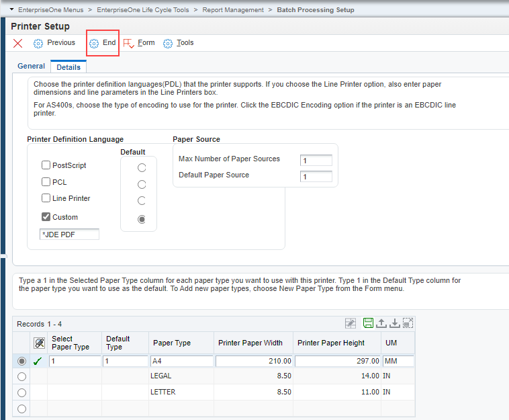This screenshot has height=420, width=509.
Task: Select the A4 row radio button
Action: pyautogui.click(x=21, y=361)
